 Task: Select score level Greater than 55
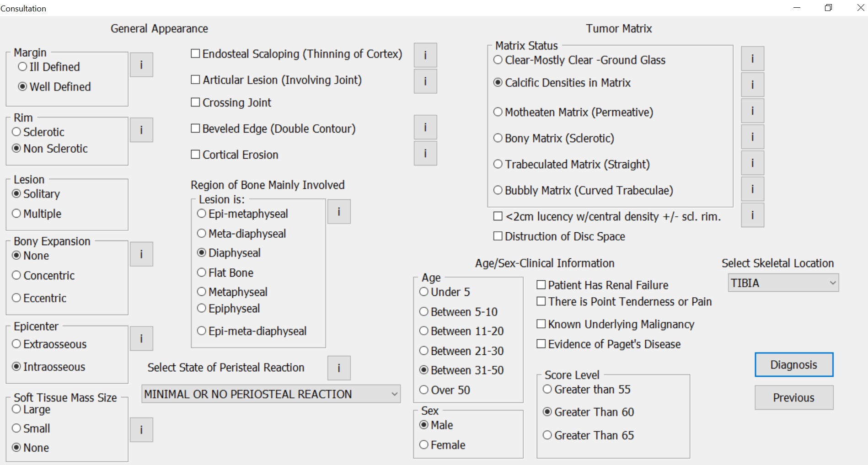click(587, 390)
